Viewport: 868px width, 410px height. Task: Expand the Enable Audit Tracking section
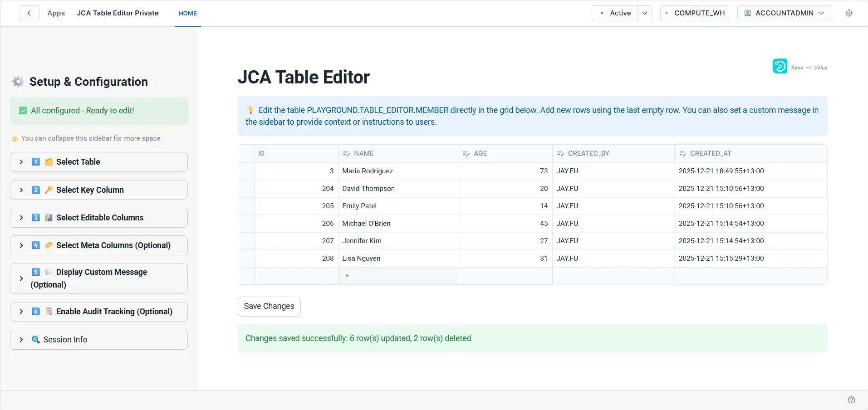coord(20,312)
